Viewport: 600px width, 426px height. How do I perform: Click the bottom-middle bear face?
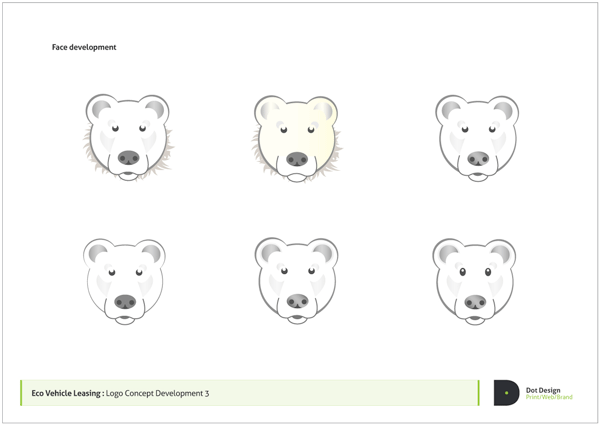pos(297,281)
